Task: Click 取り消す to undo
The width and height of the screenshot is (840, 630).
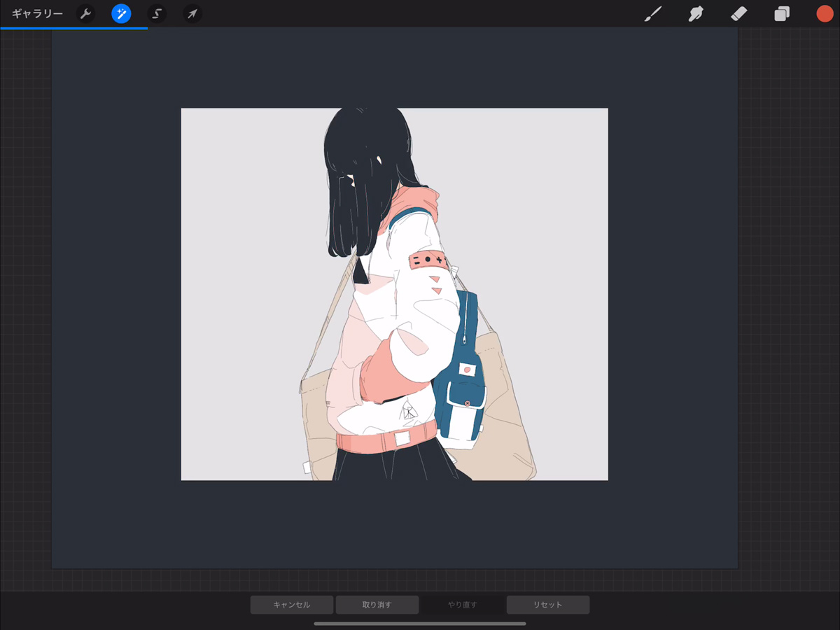Action: (377, 605)
